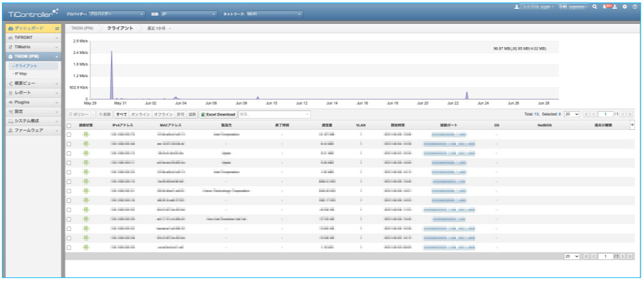The height and width of the screenshot is (283, 644).
Task: Sort by 接続状態 column header
Action: pyautogui.click(x=86, y=125)
